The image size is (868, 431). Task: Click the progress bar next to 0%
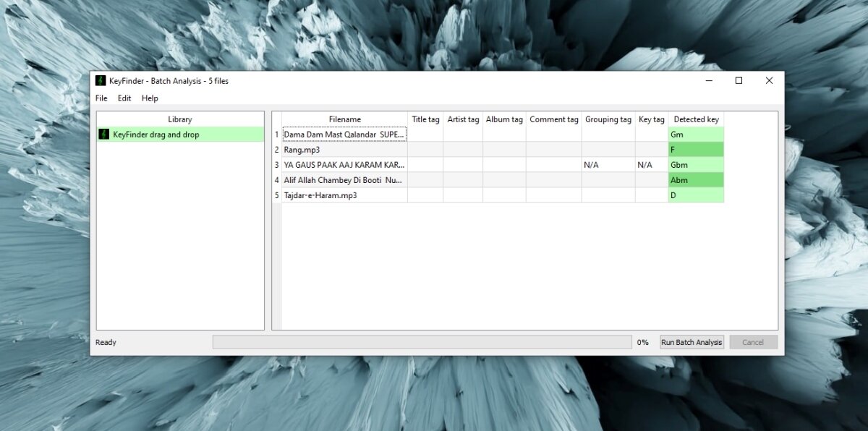[423, 341]
